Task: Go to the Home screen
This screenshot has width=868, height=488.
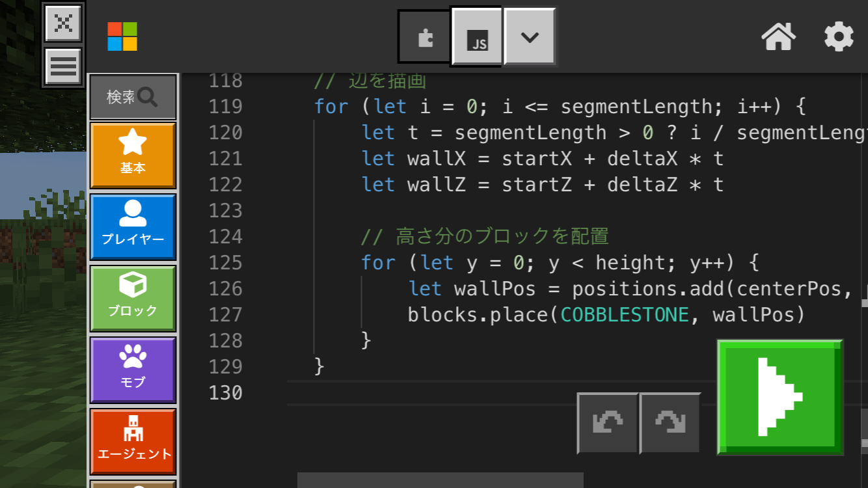Action: point(778,36)
